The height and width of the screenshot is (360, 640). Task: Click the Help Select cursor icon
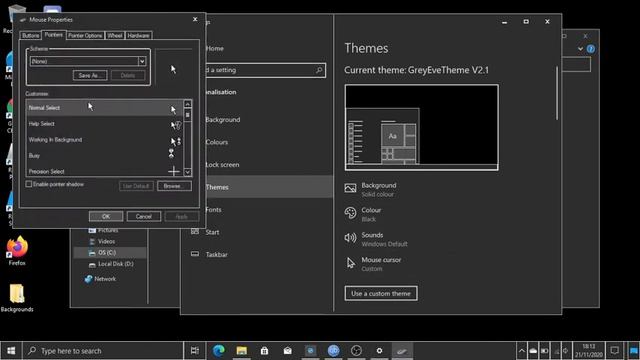(x=176, y=125)
